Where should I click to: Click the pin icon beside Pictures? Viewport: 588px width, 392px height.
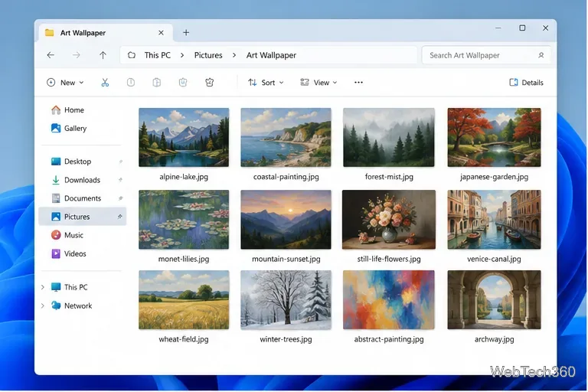pos(119,217)
